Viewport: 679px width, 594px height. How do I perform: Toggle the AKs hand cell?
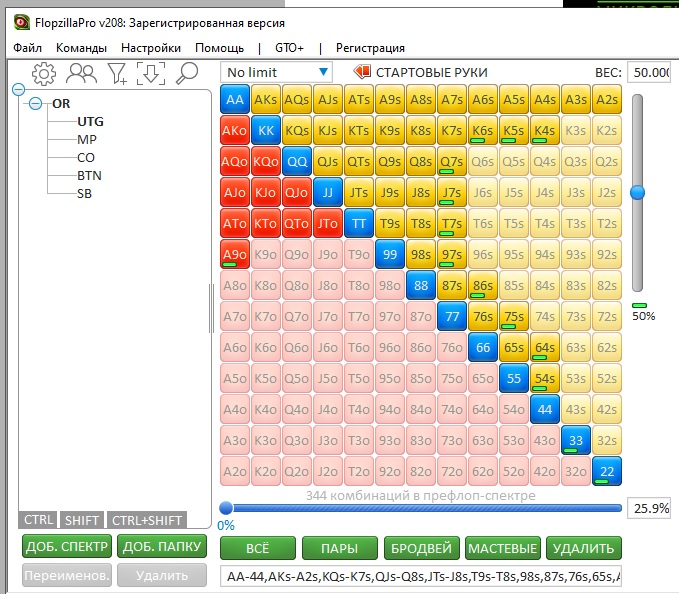point(265,99)
